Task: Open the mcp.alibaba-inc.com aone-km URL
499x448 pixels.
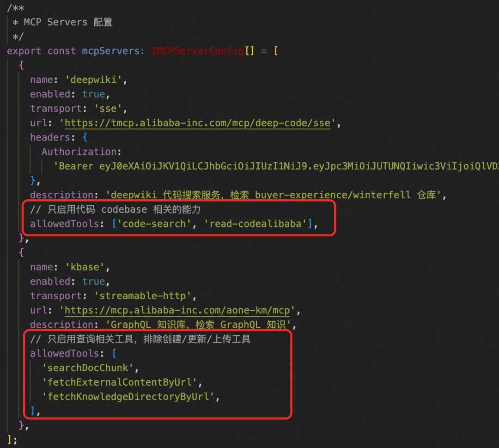Action: click(x=177, y=310)
